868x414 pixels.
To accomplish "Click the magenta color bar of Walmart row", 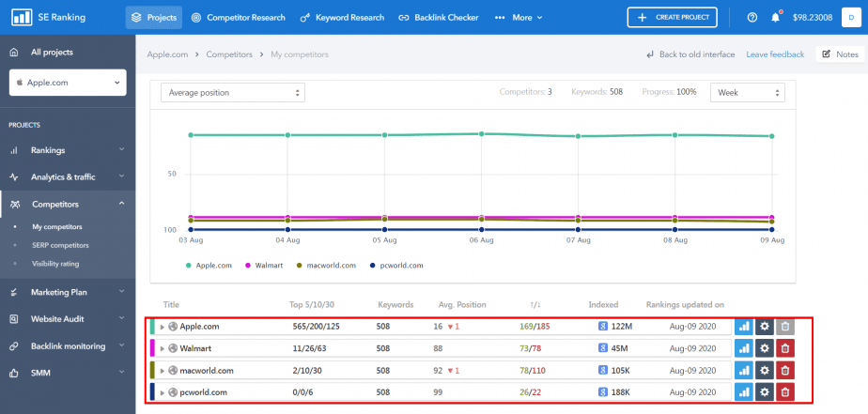I will coord(152,348).
